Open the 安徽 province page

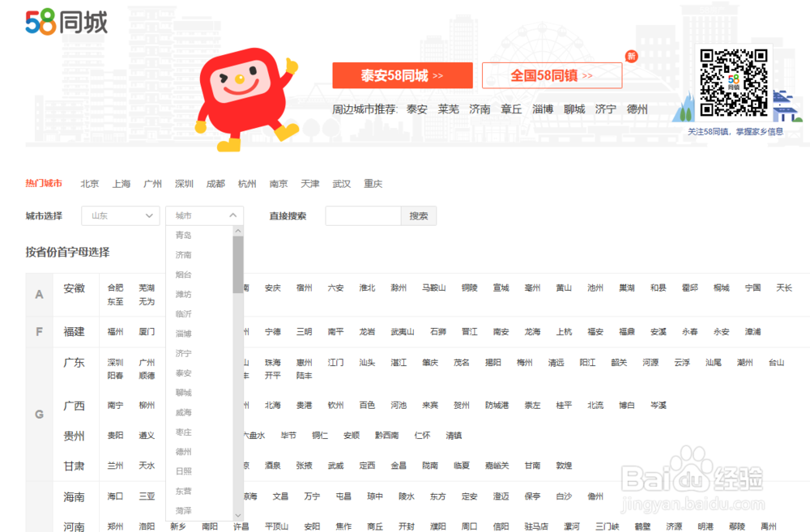pyautogui.click(x=75, y=287)
